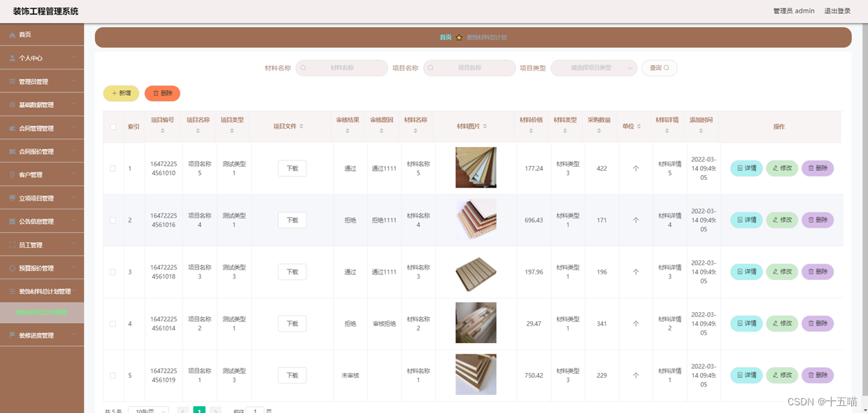Sort table by 项目文件 header arrows

point(303,127)
